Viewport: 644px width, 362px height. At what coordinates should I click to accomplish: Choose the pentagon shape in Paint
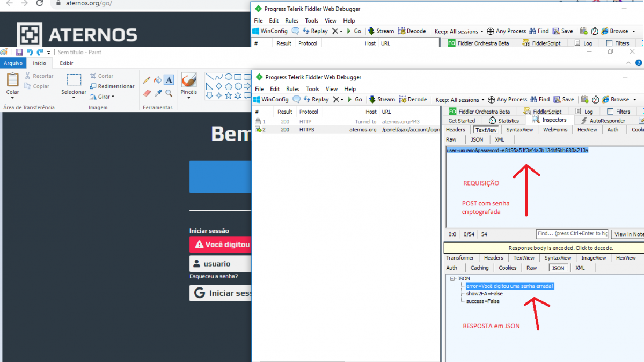[229, 86]
